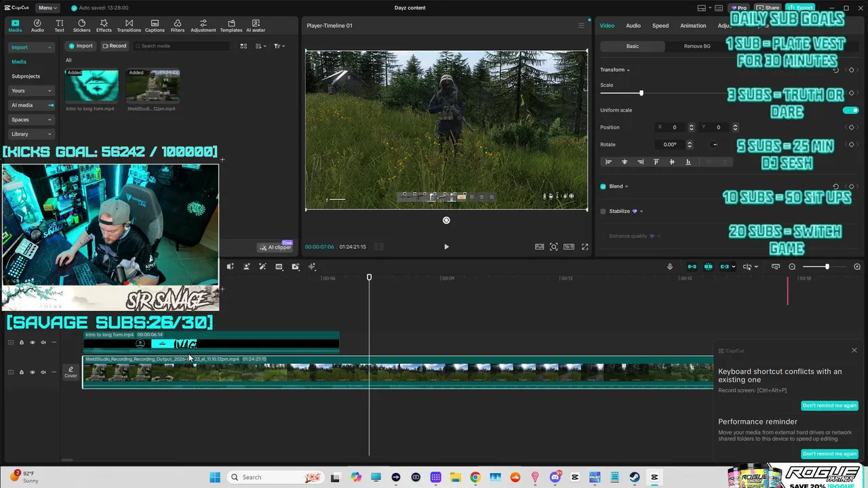The width and height of the screenshot is (868, 488).
Task: Click the player timeline menu icon
Action: (581, 26)
